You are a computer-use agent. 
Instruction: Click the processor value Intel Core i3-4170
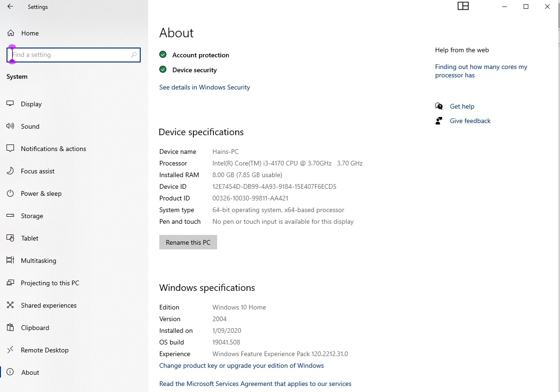(287, 163)
